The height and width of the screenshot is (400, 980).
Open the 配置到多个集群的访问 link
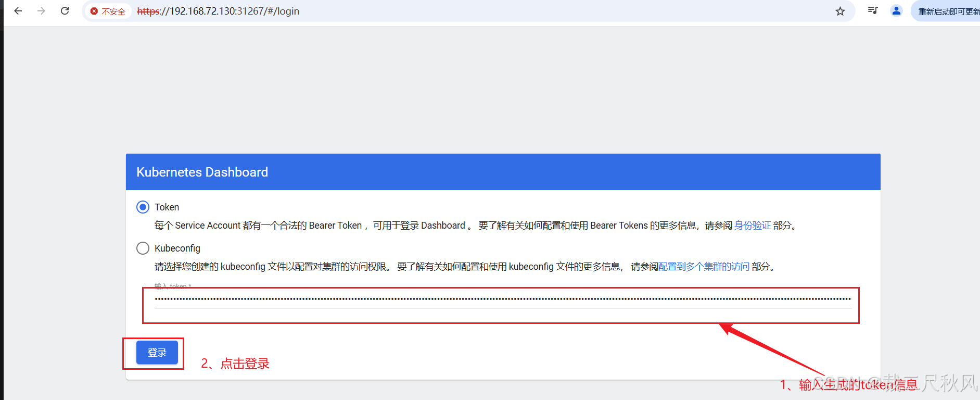[x=704, y=267]
